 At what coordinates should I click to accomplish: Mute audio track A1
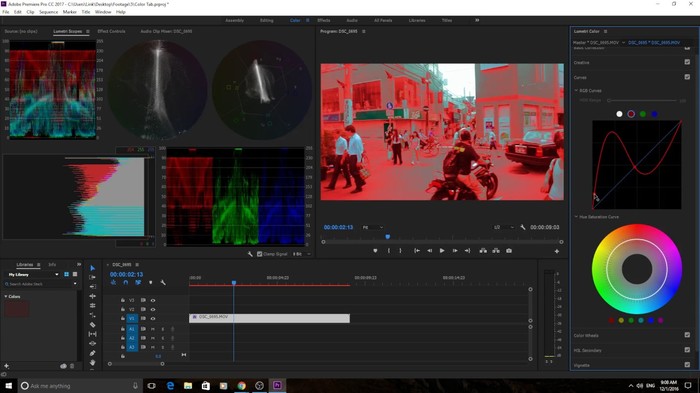[153, 329]
